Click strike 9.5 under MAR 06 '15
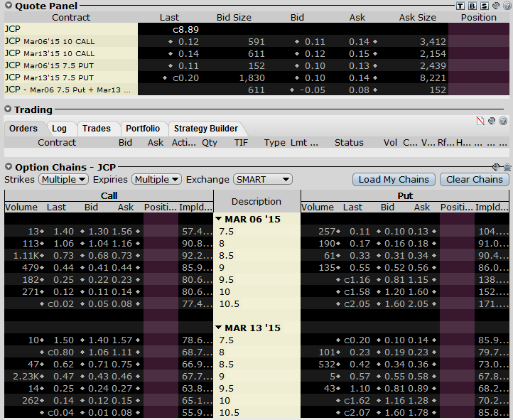Viewport: 513px width, 420px height. [x=227, y=280]
